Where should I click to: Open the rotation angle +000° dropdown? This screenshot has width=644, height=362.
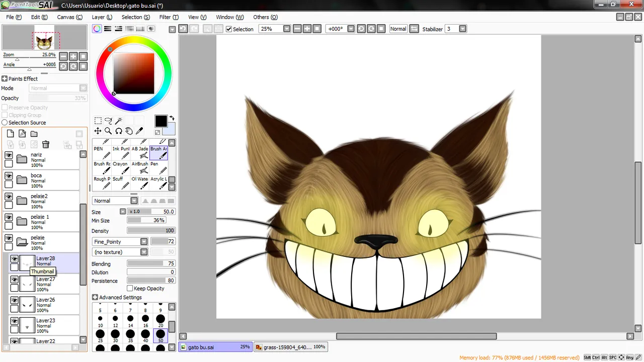coord(351,29)
